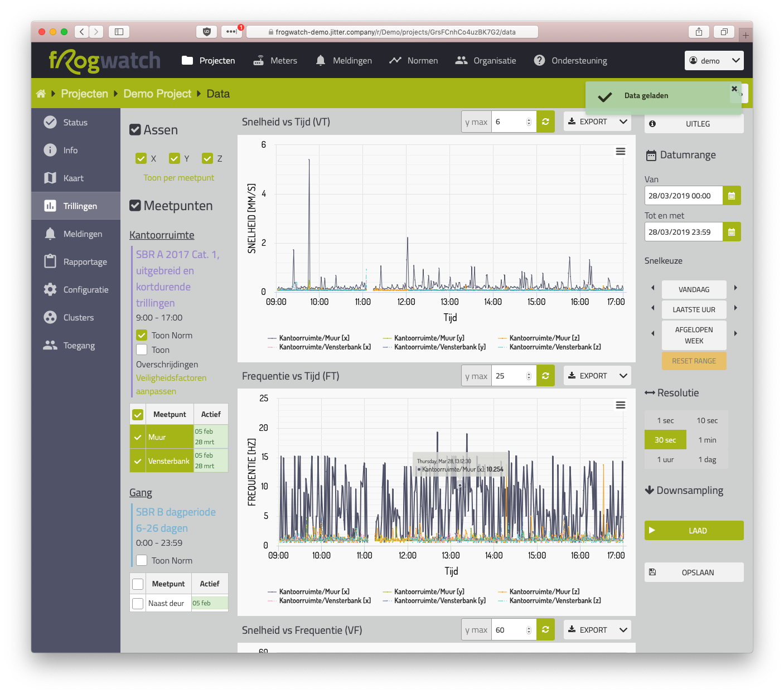Check the Naast deur meetpunt checkbox

(x=138, y=603)
